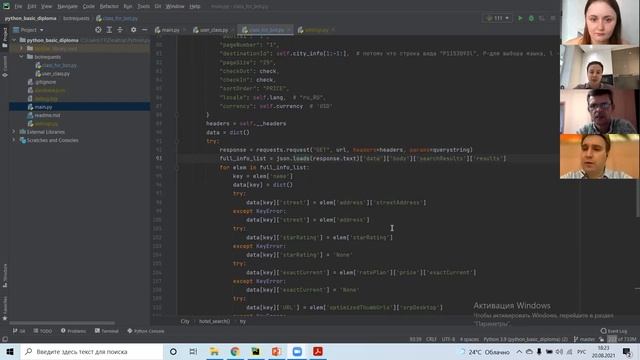Open the Event Log

point(614,331)
